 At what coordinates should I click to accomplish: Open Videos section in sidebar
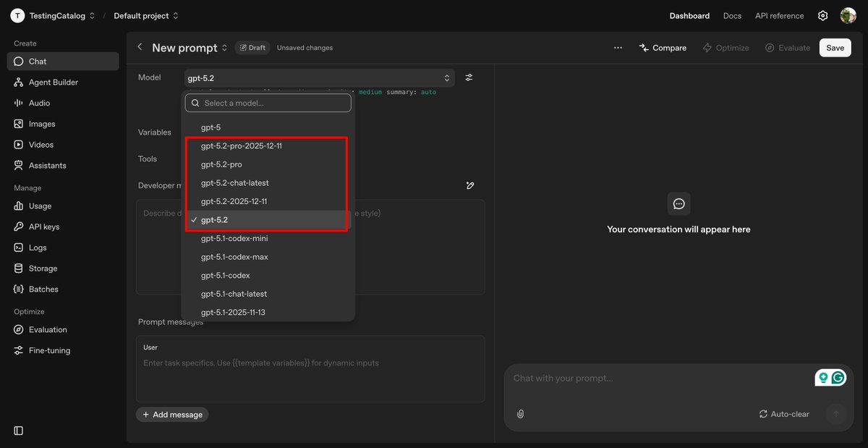tap(63, 145)
